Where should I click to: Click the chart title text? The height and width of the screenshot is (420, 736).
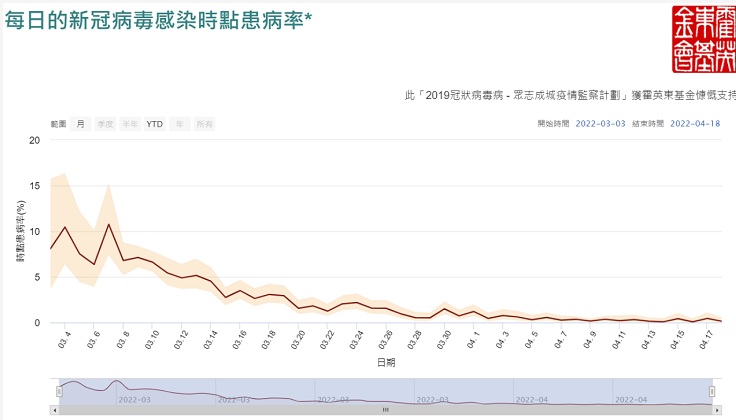point(158,22)
